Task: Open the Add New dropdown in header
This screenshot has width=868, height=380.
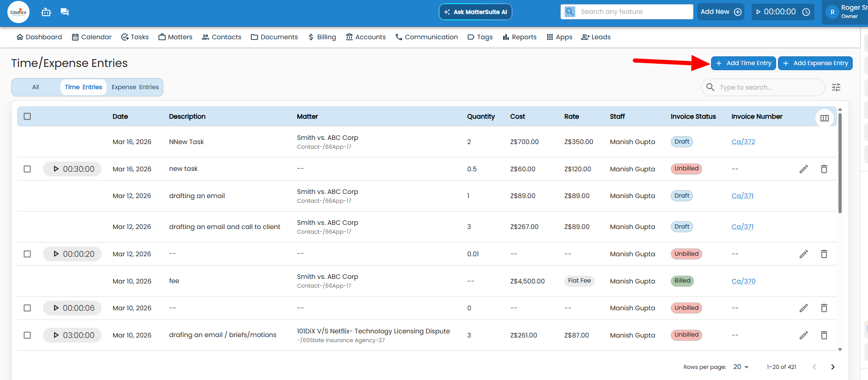Action: [x=720, y=12]
